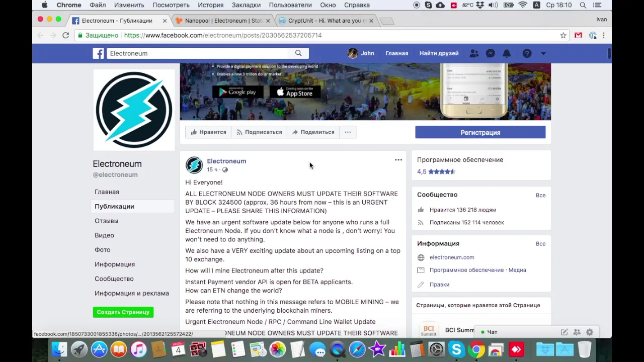Click the Electroneum post author name

226,161
